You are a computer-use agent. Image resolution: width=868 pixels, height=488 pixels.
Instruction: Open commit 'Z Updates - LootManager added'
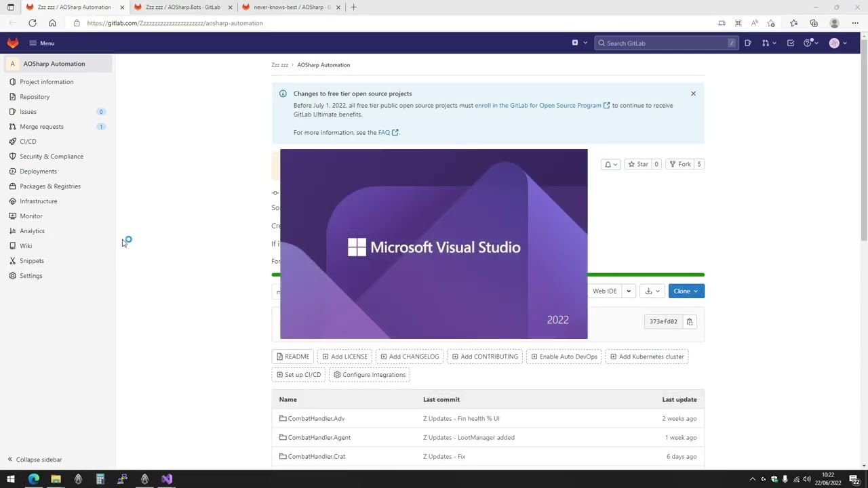pyautogui.click(x=469, y=438)
